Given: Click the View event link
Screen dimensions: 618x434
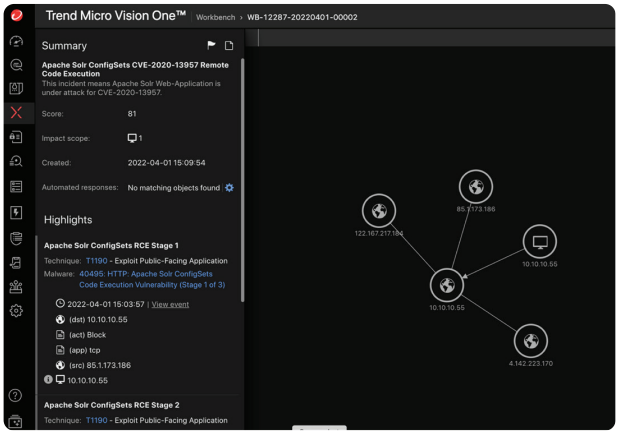Looking at the screenshot, I should [170, 304].
